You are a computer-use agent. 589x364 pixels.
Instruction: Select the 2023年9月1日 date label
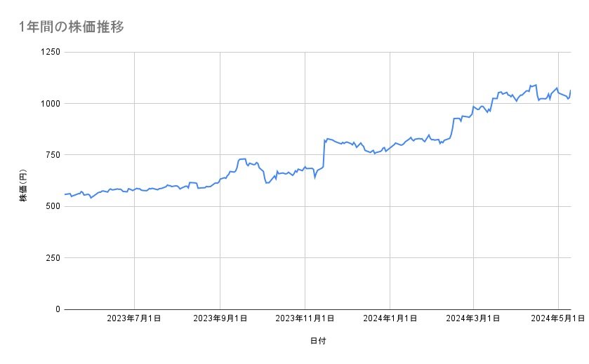tap(220, 319)
